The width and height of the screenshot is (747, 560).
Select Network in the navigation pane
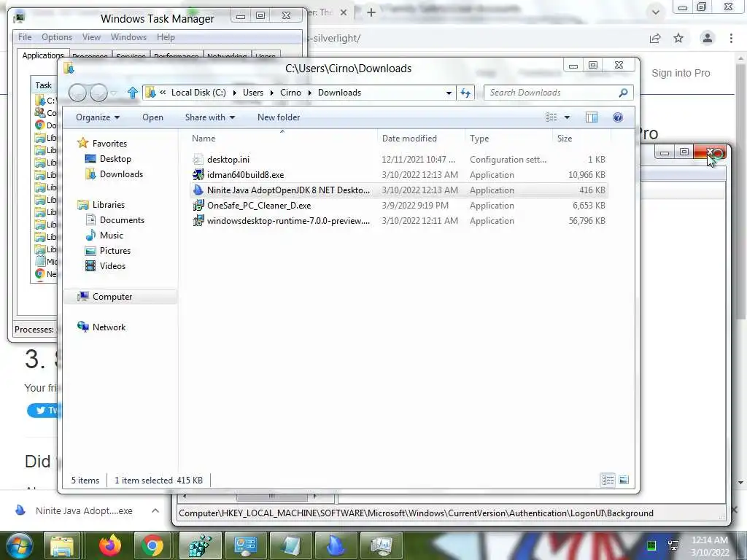[109, 327]
